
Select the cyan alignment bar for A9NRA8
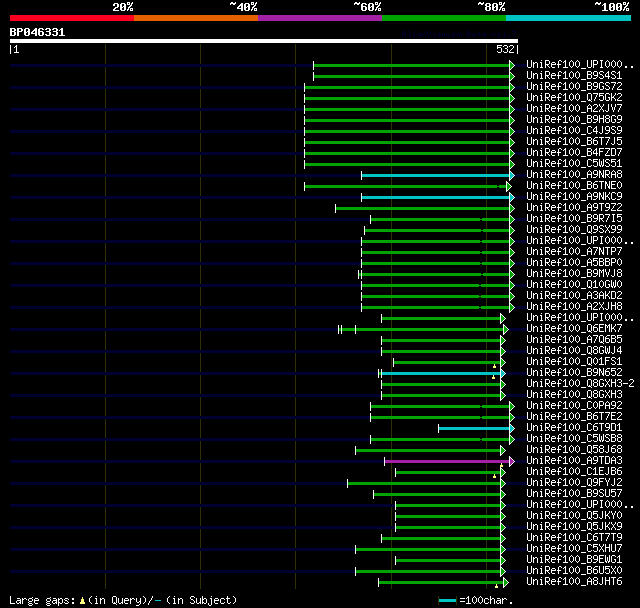436,175
